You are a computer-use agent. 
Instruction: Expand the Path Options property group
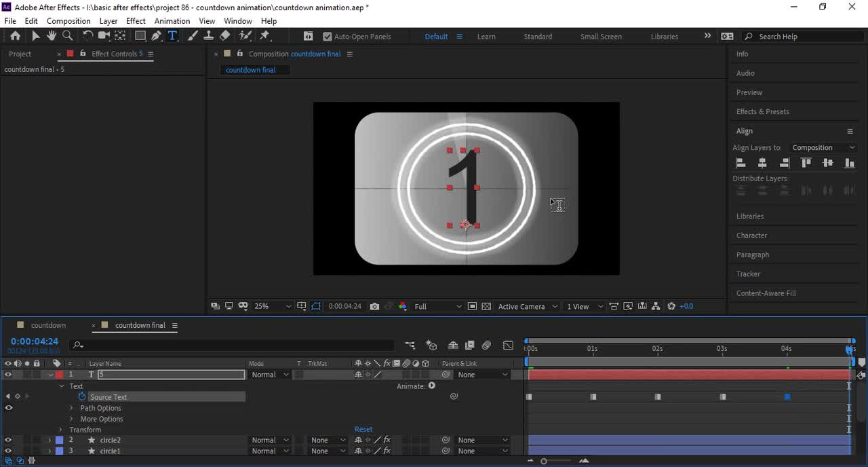[x=71, y=408]
